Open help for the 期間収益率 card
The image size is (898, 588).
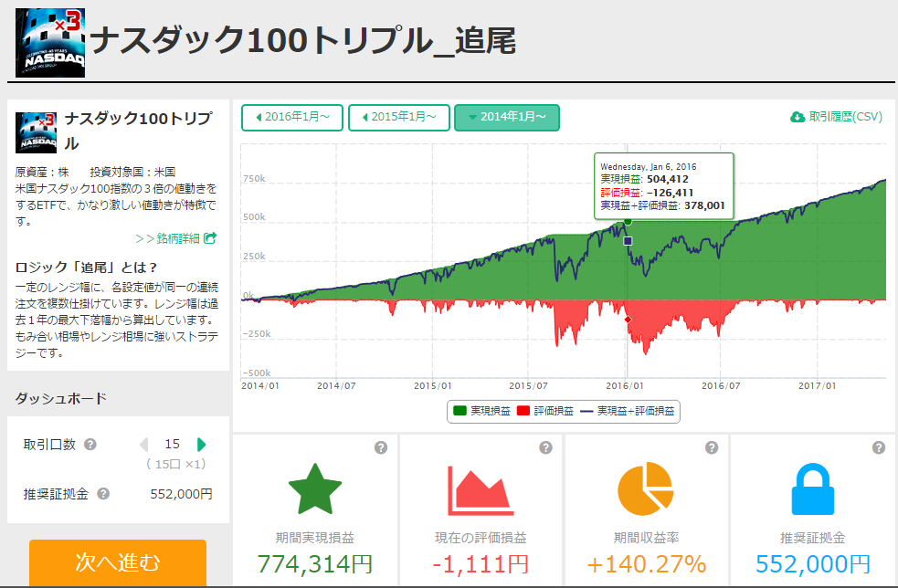(x=712, y=447)
